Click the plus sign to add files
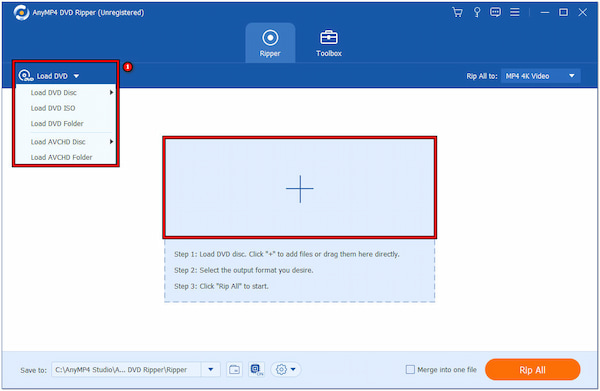Screen dimensions: 600x391 click(300, 188)
